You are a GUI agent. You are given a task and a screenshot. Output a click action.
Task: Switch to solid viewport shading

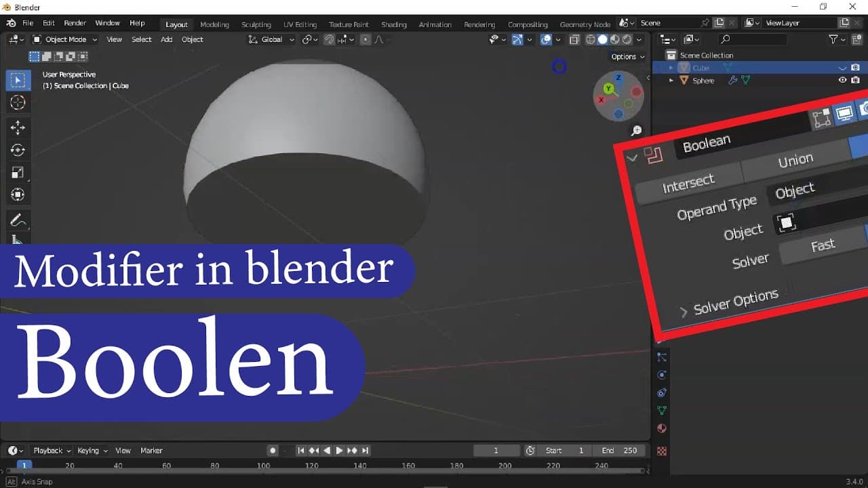602,39
